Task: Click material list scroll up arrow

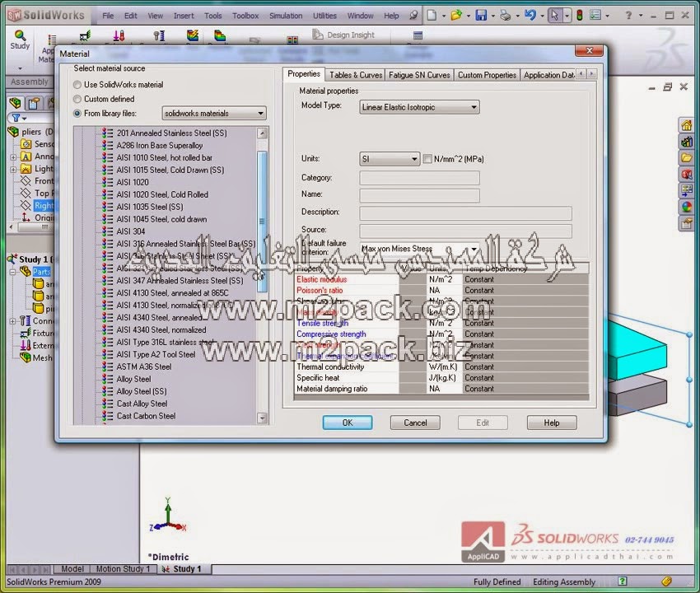Action: coord(262,133)
